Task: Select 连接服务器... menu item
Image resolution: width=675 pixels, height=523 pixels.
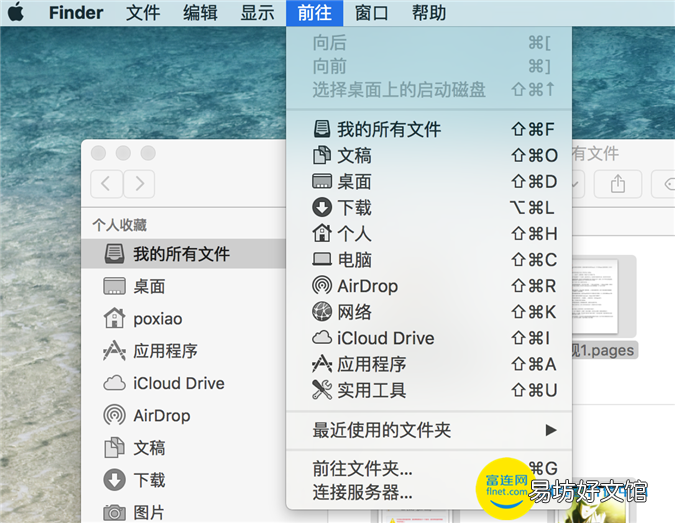Action: 429,492
